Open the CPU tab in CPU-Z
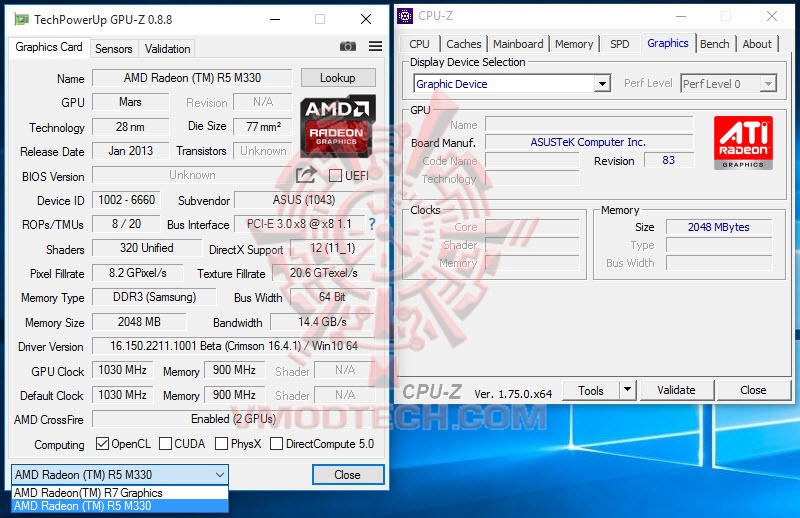Screen dimensions: 800x518 pos(419,44)
